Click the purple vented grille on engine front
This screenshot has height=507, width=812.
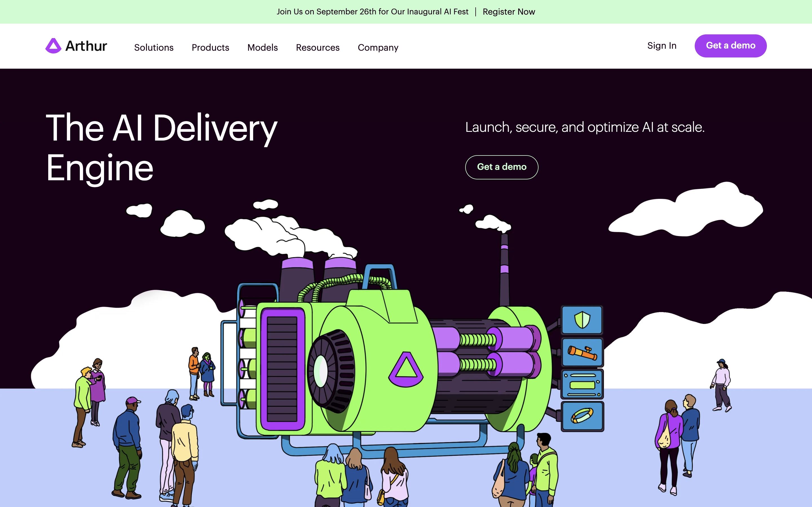pyautogui.click(x=282, y=369)
